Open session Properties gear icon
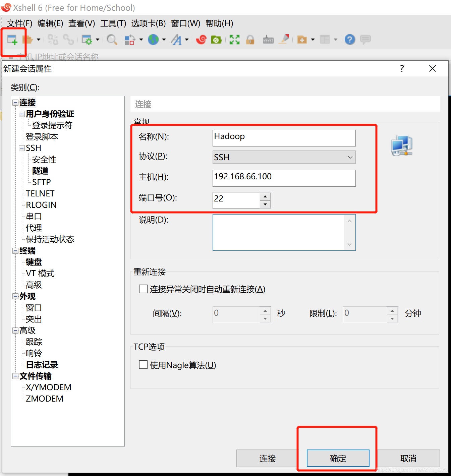451x476 pixels. pos(87,40)
